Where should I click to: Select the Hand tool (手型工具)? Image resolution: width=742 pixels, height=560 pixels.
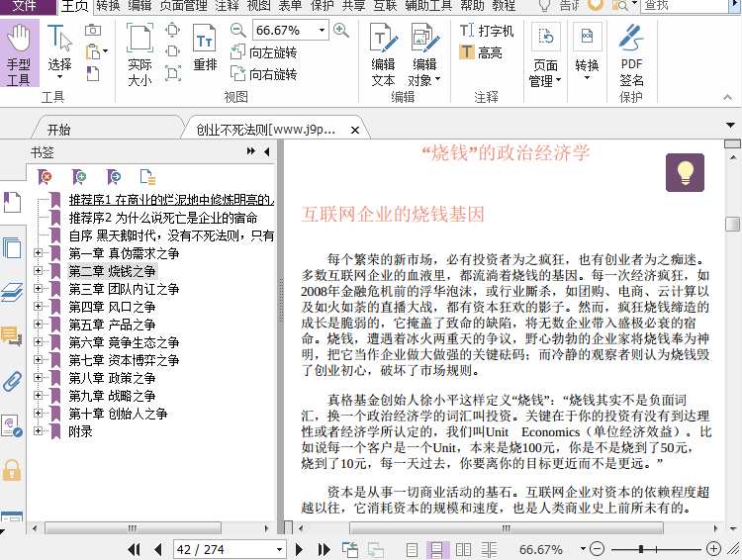pos(19,54)
